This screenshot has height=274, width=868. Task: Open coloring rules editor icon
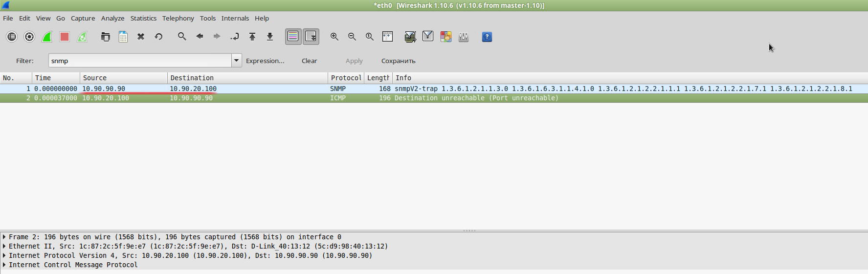pos(445,37)
